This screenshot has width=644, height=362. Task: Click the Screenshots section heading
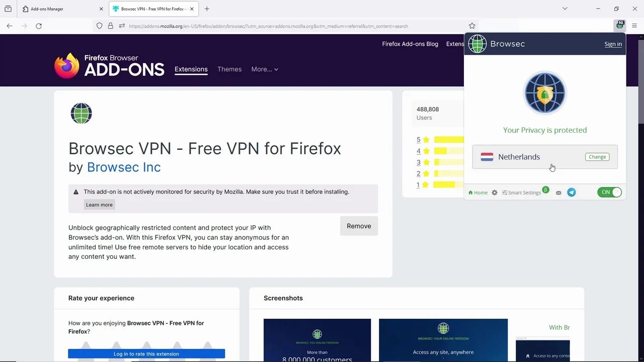click(x=283, y=298)
